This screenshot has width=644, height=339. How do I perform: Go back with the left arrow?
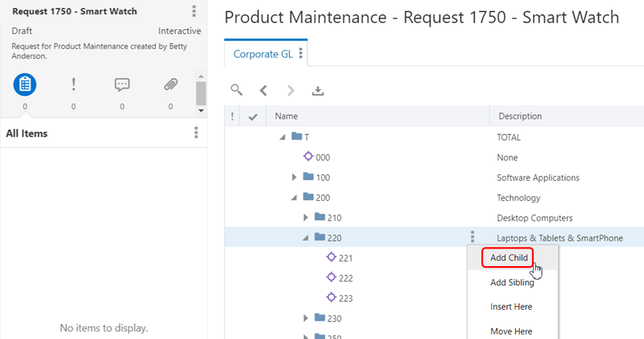(263, 91)
